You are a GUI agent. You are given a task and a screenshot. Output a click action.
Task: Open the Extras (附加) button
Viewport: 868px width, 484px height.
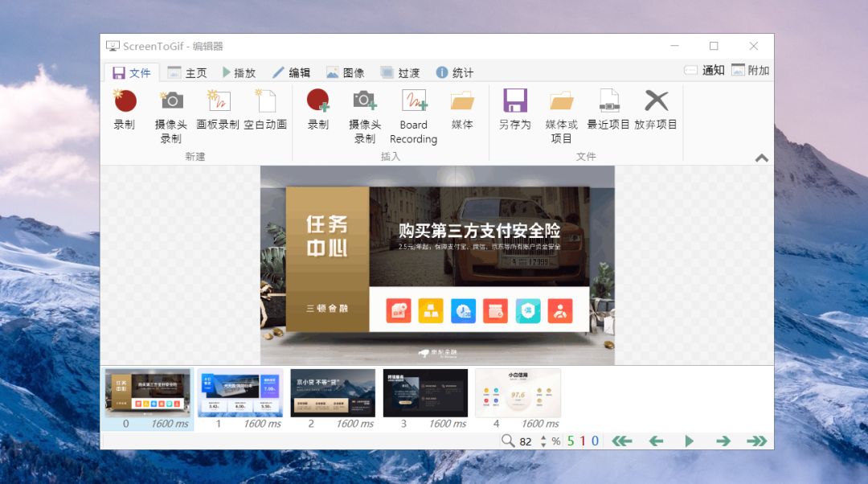coord(751,70)
